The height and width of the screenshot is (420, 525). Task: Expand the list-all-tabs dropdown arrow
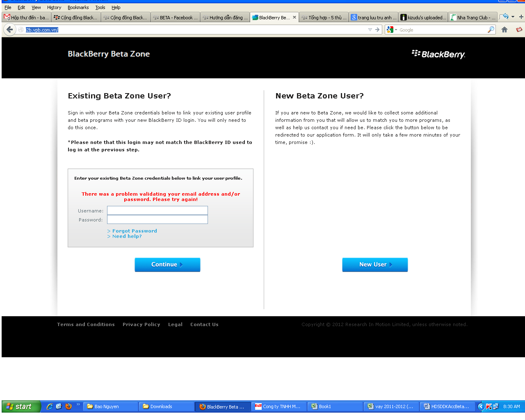pos(513,17)
